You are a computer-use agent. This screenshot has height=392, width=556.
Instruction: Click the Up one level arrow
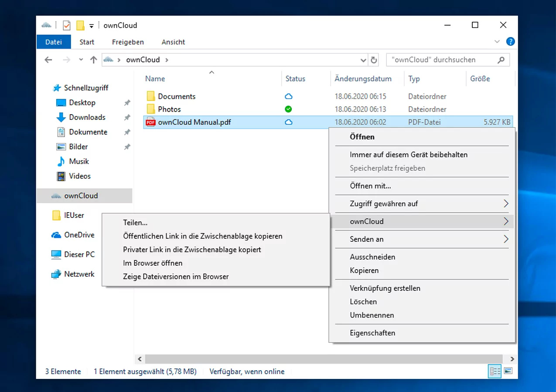93,60
